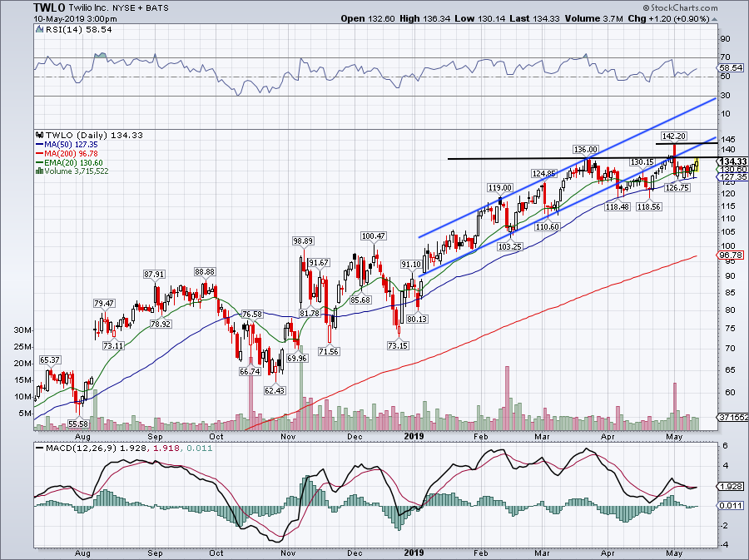The height and width of the screenshot is (560, 749).
Task: Click the 100.47 December high label
Action: (x=373, y=235)
